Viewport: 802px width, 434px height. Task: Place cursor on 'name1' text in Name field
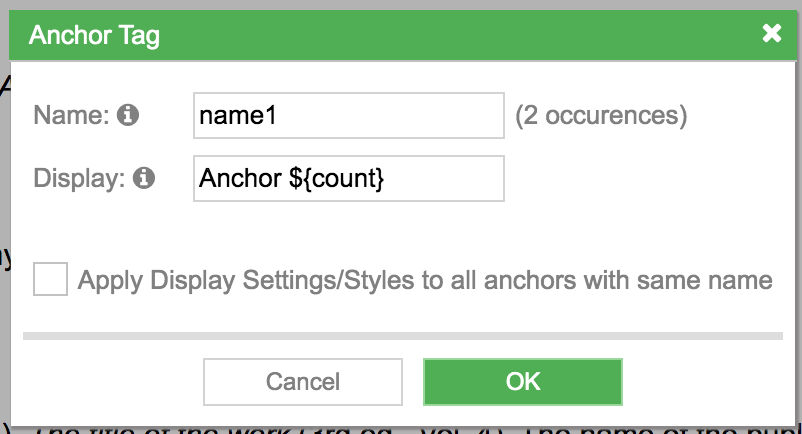(x=237, y=116)
